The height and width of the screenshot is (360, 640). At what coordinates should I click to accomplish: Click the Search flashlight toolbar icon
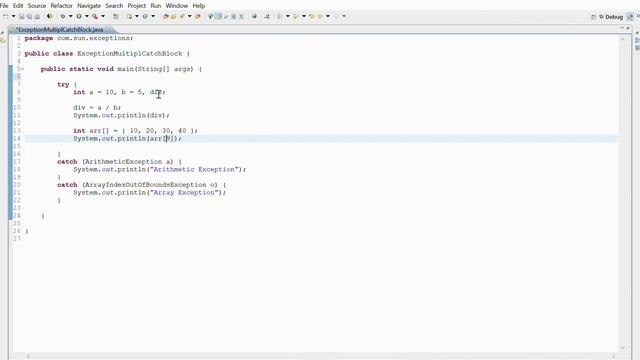(x=182, y=16)
